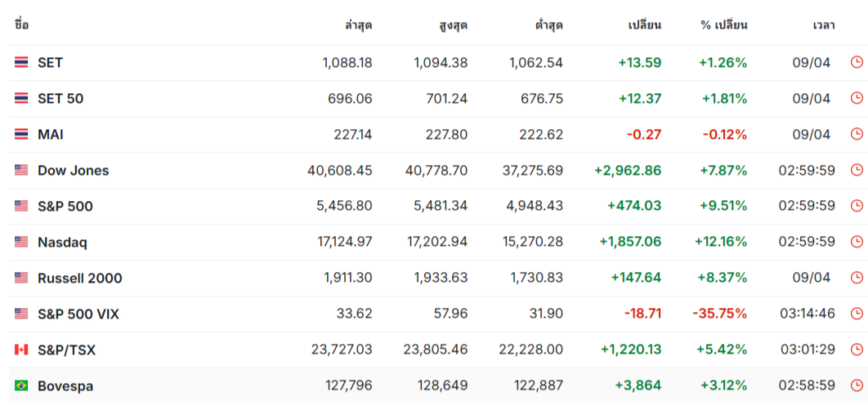Open the Dow Jones index page
The width and height of the screenshot is (868, 401).
point(73,170)
